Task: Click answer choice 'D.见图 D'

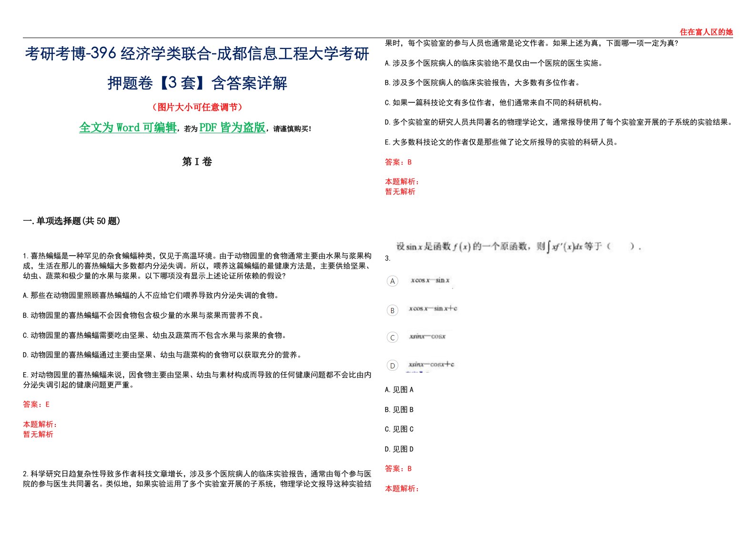Action: pos(399,449)
